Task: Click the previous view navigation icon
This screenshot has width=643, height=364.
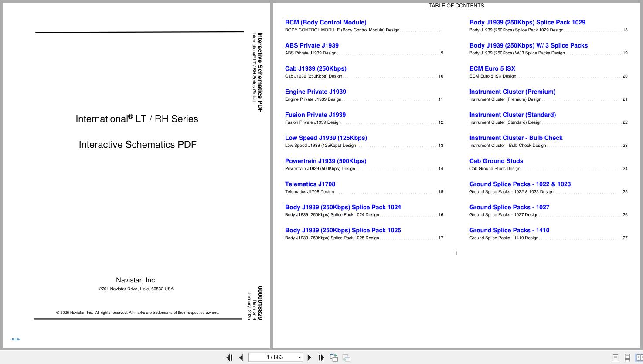Action: click(334, 357)
